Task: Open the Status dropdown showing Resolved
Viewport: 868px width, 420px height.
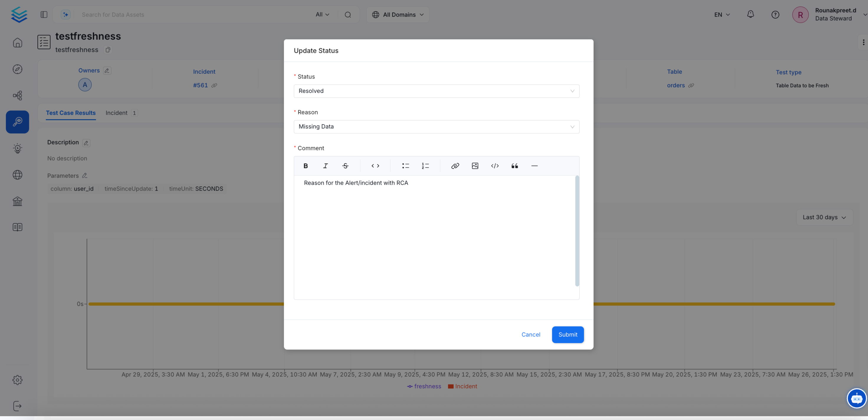Action: click(436, 91)
